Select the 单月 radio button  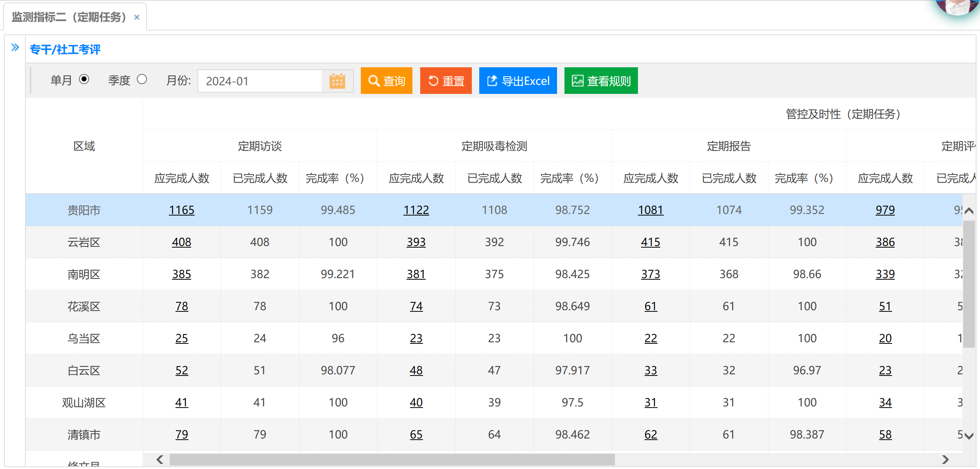coord(84,79)
